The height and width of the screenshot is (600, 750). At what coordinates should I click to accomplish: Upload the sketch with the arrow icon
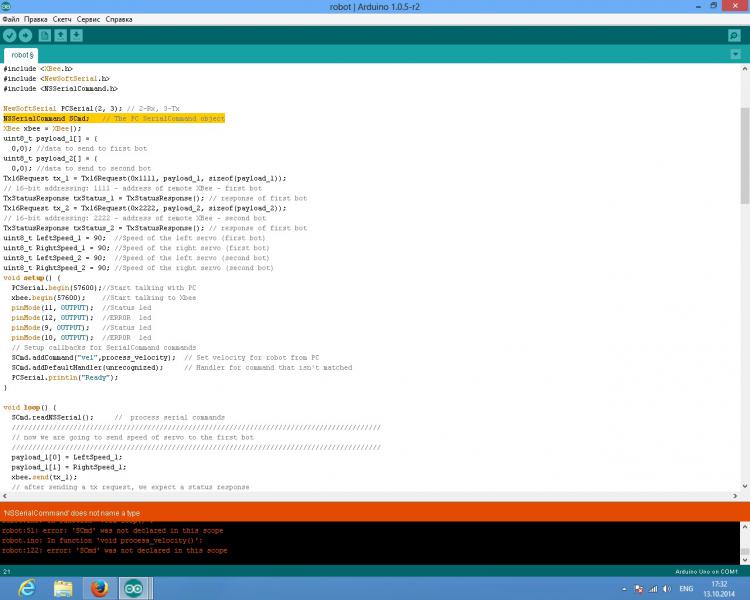[25, 35]
